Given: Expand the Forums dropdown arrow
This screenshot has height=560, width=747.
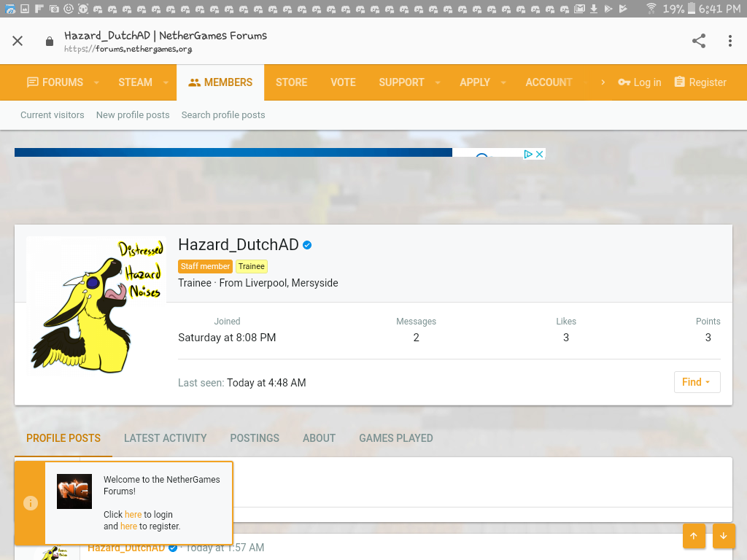Looking at the screenshot, I should pyautogui.click(x=97, y=82).
